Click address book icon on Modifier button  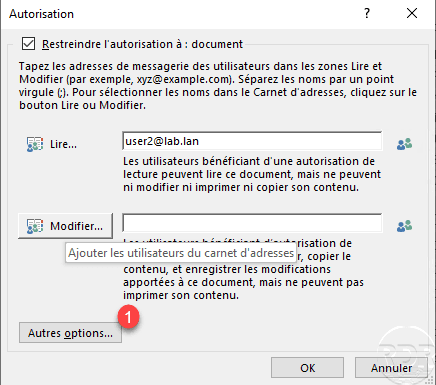click(x=35, y=226)
